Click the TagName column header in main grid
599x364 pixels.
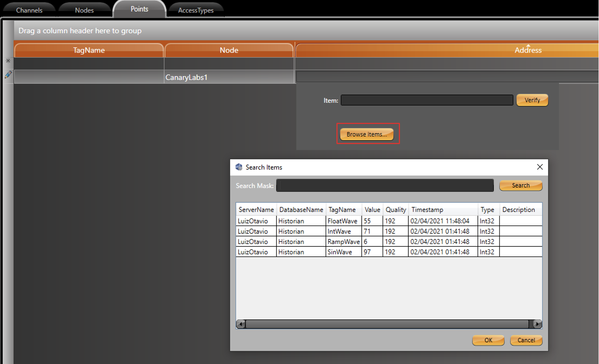[89, 50]
